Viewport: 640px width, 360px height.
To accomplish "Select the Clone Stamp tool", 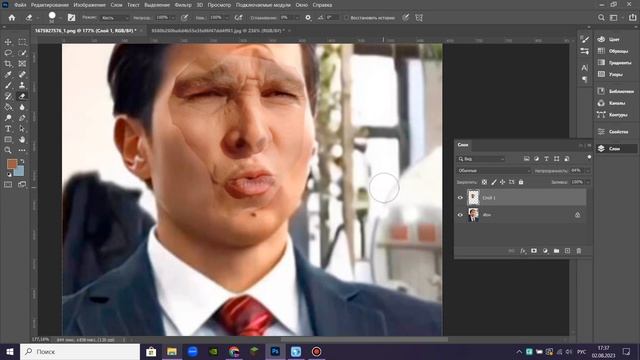I will 22,85.
